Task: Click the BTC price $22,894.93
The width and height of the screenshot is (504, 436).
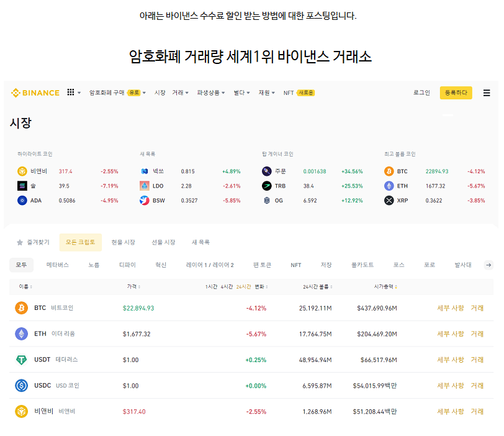Action: tap(138, 308)
